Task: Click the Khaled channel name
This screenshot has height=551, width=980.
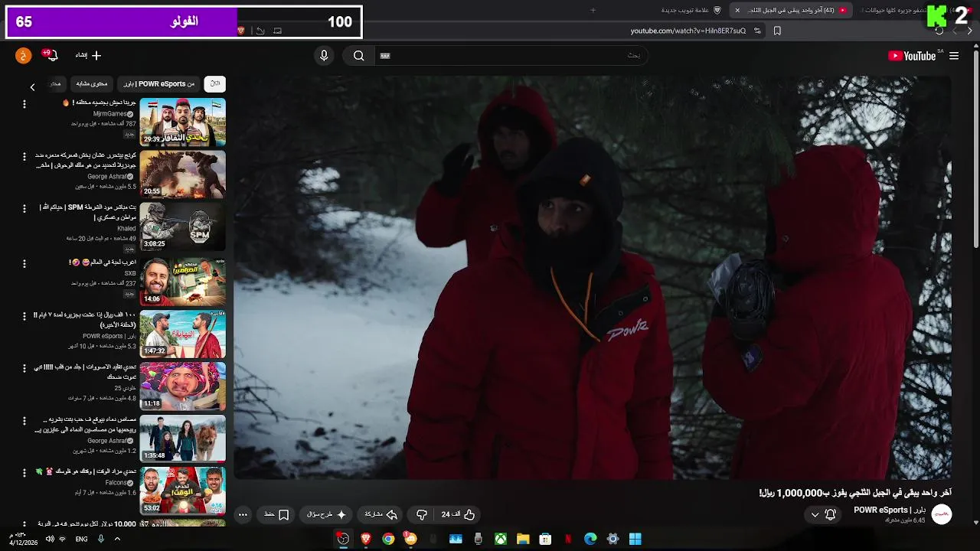Action: point(126,229)
